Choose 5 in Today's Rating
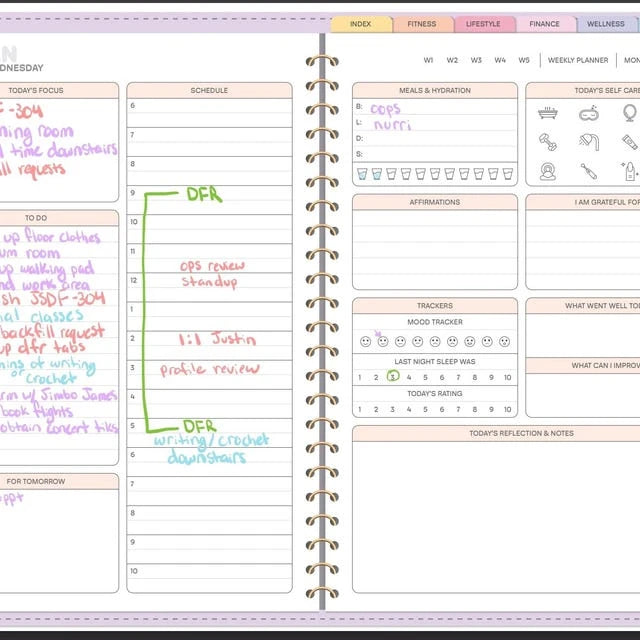 tap(425, 409)
